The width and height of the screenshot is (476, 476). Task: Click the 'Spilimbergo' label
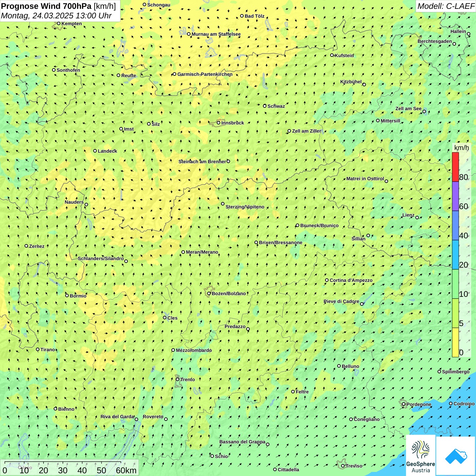pos(456,372)
